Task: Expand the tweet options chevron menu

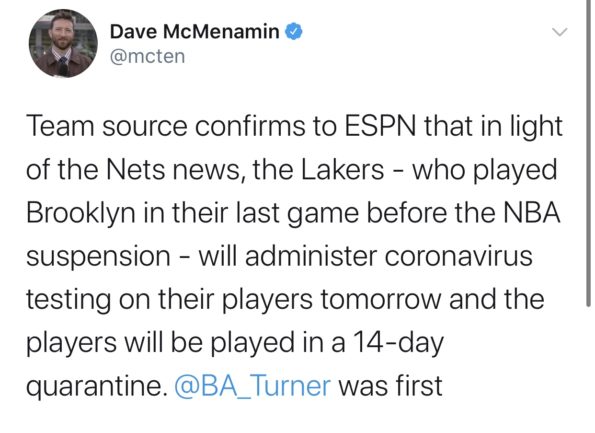Action: (x=559, y=32)
